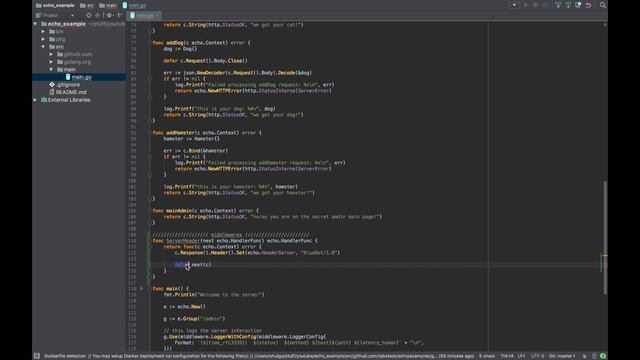
Task: Click the src breadcrumb in navigation bar
Action: [x=87, y=5]
